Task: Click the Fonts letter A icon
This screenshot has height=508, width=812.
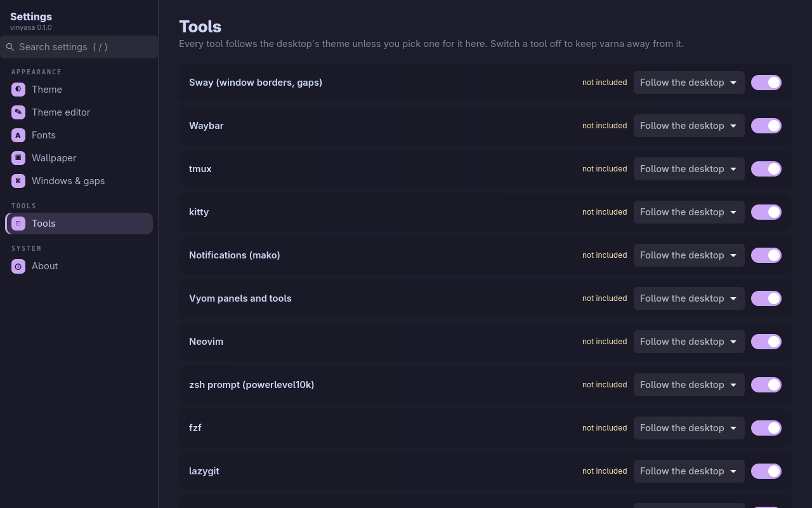Action: pos(18,135)
